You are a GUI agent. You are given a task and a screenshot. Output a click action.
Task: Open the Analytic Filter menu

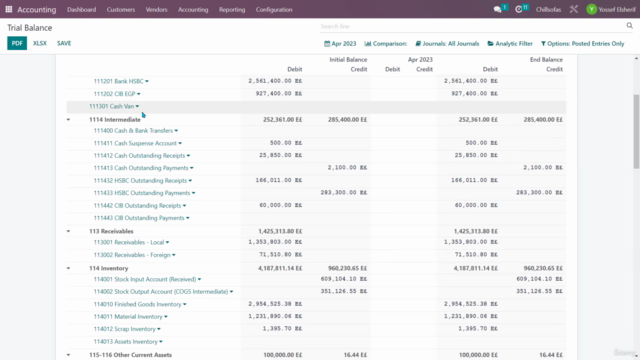510,44
